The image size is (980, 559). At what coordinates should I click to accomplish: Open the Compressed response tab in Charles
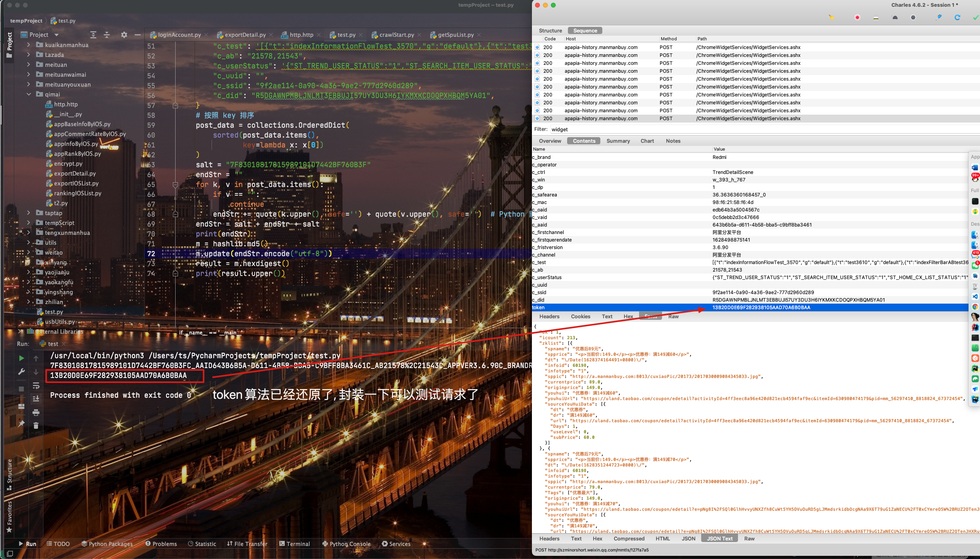click(629, 538)
